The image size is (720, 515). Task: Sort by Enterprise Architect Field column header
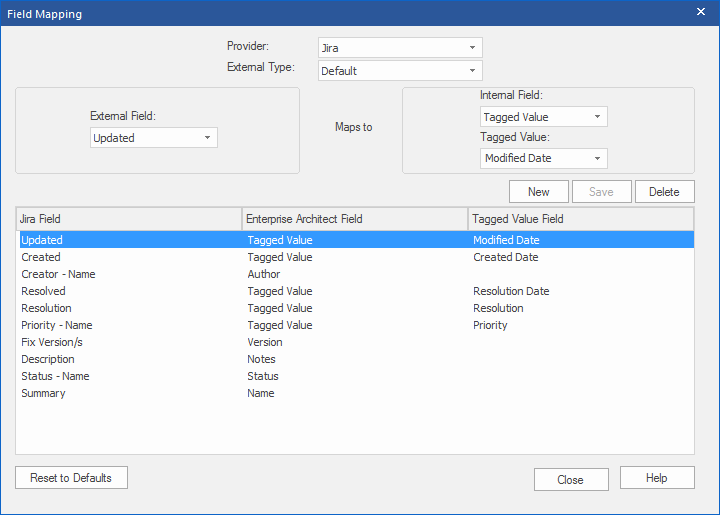(x=355, y=219)
